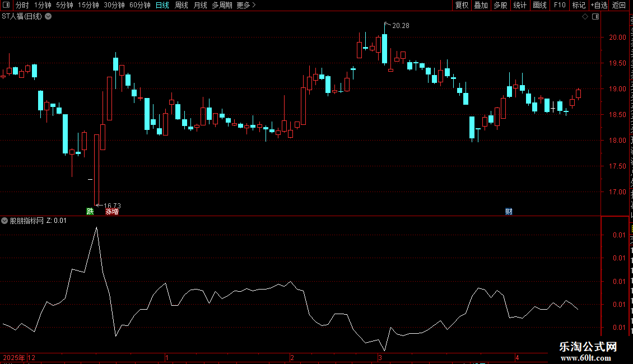
Task: Toggle the panel layout icon at top-left
Action: pos(6,5)
